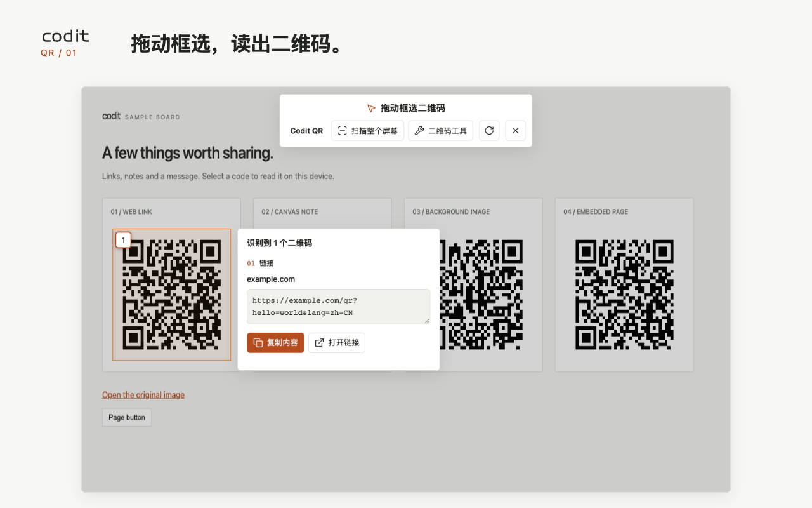Click the Page button
812x508 pixels.
tap(127, 417)
